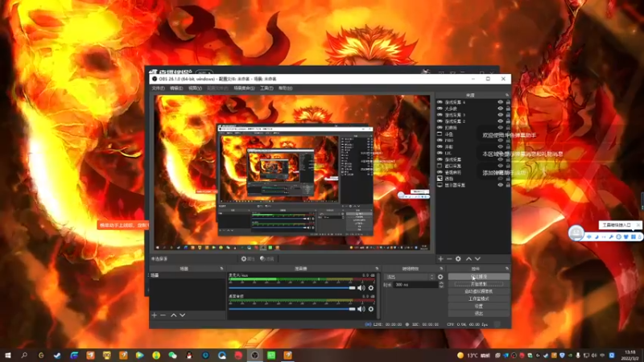Lock the 游戏采集 4 source
The image size is (644, 362).
(508, 102)
